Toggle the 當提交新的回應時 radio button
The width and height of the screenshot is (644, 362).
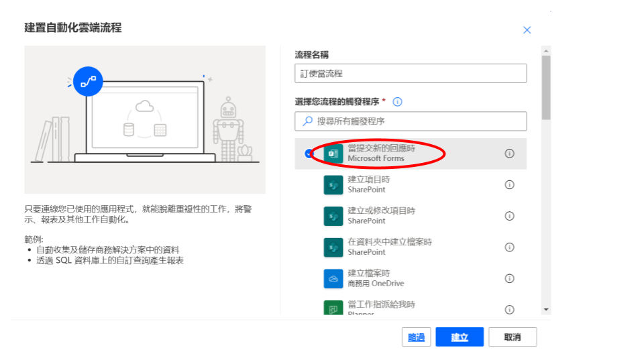coord(309,154)
